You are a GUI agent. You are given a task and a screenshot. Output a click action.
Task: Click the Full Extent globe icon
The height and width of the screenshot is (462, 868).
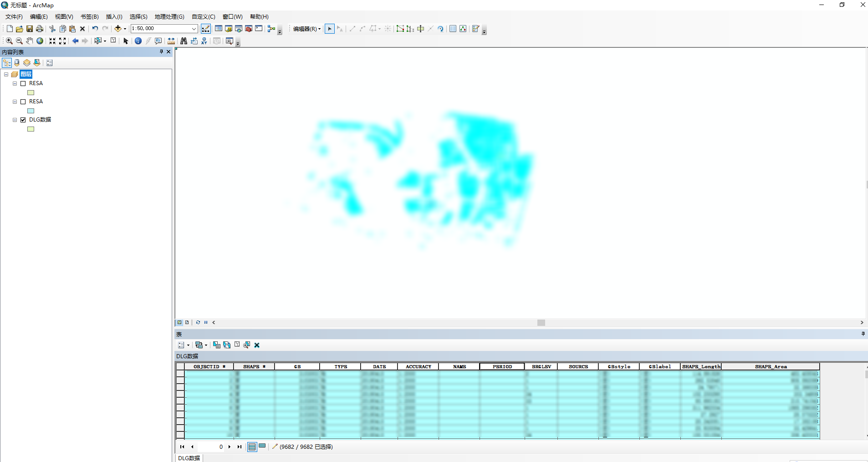[40, 41]
